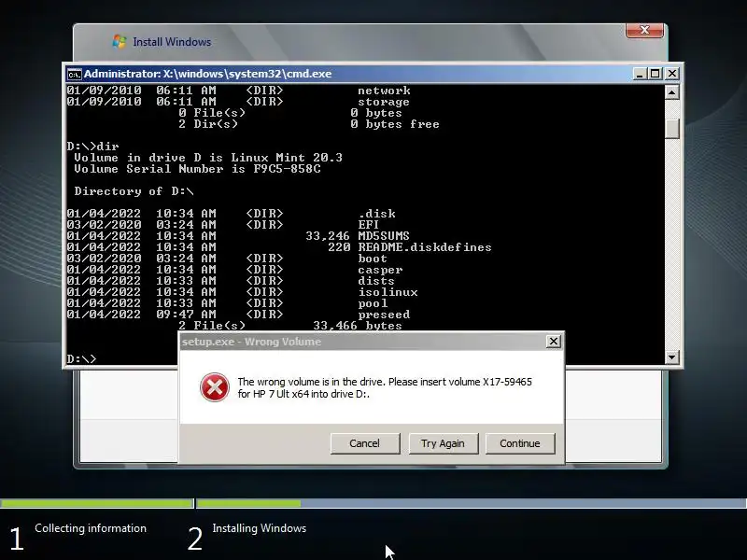Viewport: 747px width, 560px height.
Task: Click the 'network' directory entry
Action: coord(384,91)
